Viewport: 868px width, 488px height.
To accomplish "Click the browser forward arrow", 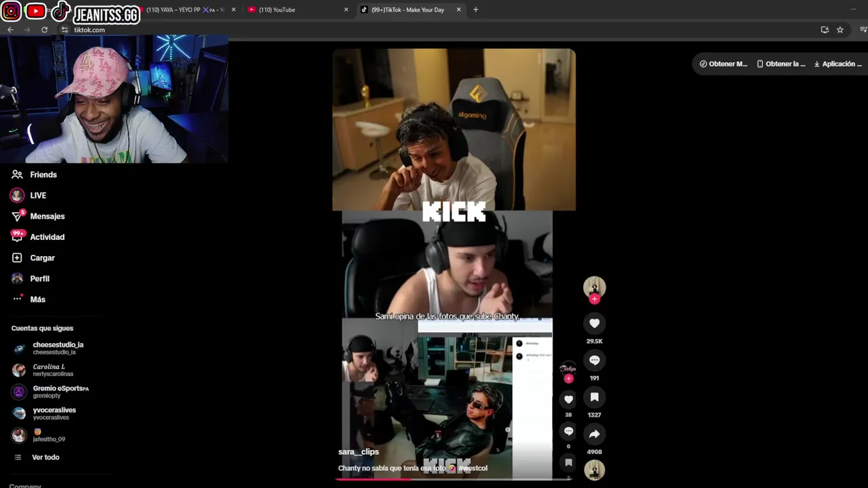I will pyautogui.click(x=27, y=30).
